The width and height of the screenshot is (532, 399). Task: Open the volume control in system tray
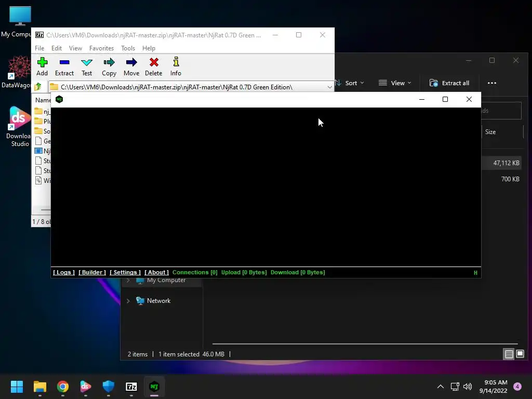[x=468, y=387]
